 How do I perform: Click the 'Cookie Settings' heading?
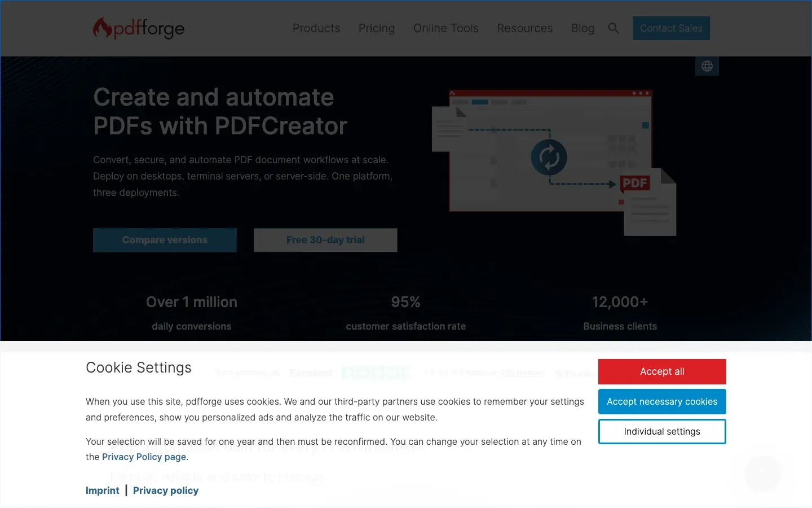(139, 367)
